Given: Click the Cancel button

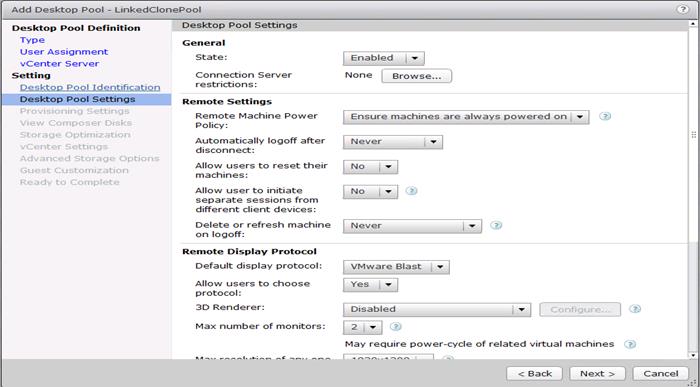Looking at the screenshot, I should click(661, 374).
